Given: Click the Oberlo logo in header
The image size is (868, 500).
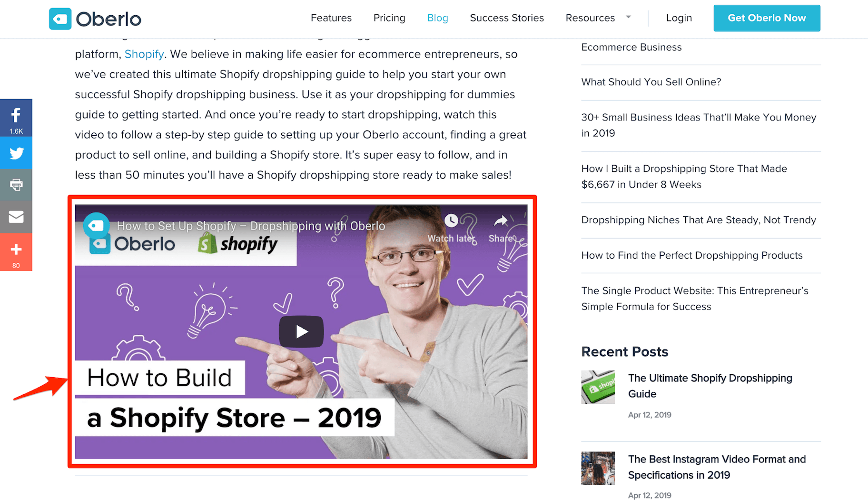Looking at the screenshot, I should pos(95,19).
